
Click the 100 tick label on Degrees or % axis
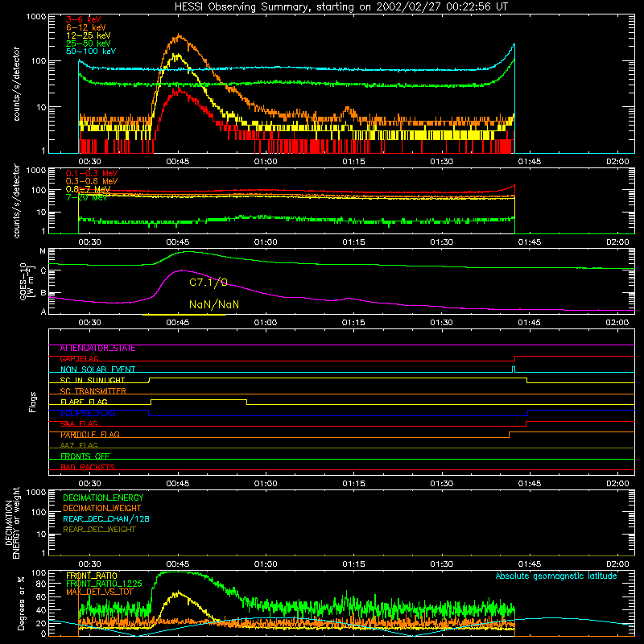coord(39,573)
